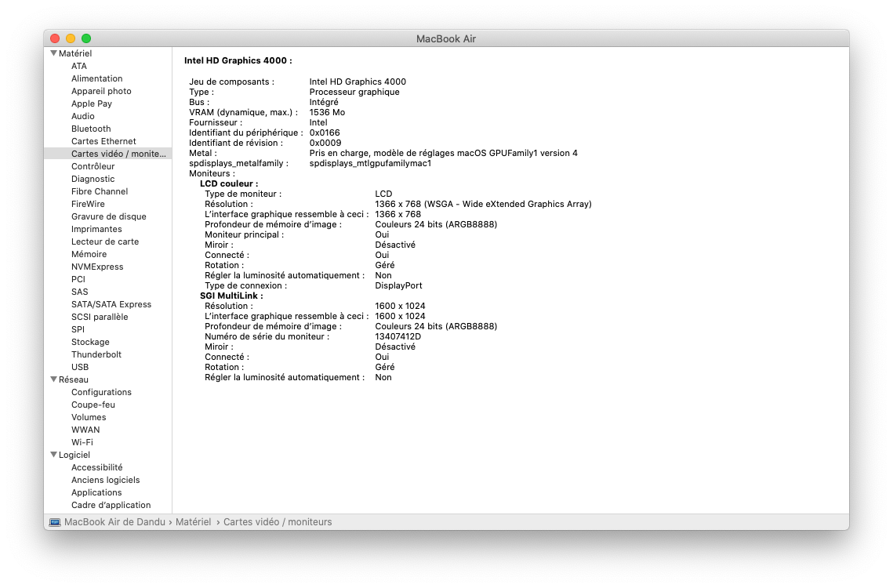This screenshot has height=588, width=893.
Task: Open Coupe-feu network info
Action: [x=93, y=405]
